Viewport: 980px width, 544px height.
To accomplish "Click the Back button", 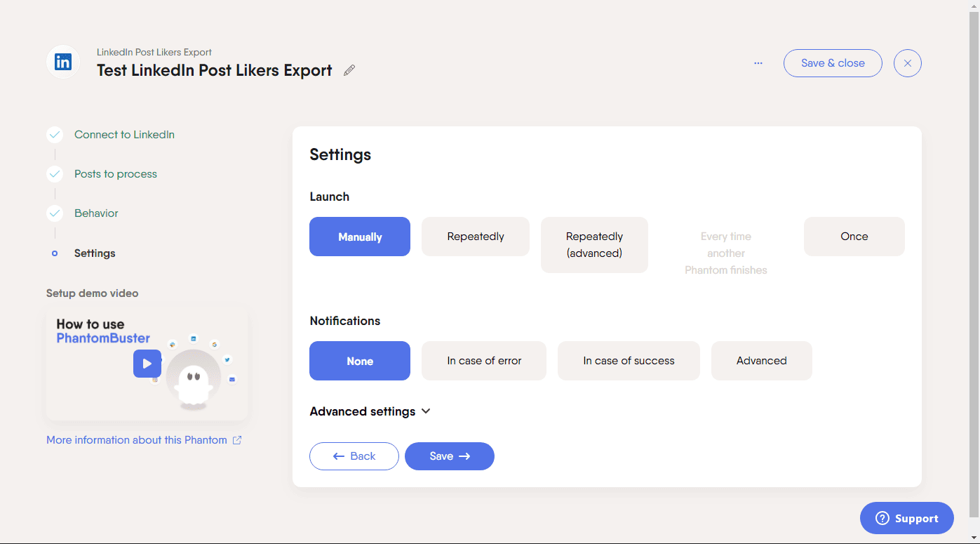I will click(x=354, y=456).
